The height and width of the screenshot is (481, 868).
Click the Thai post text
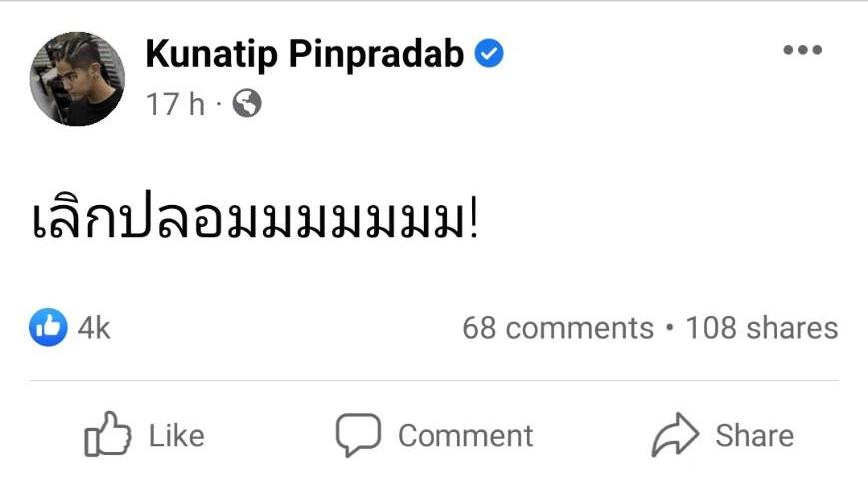(256, 221)
